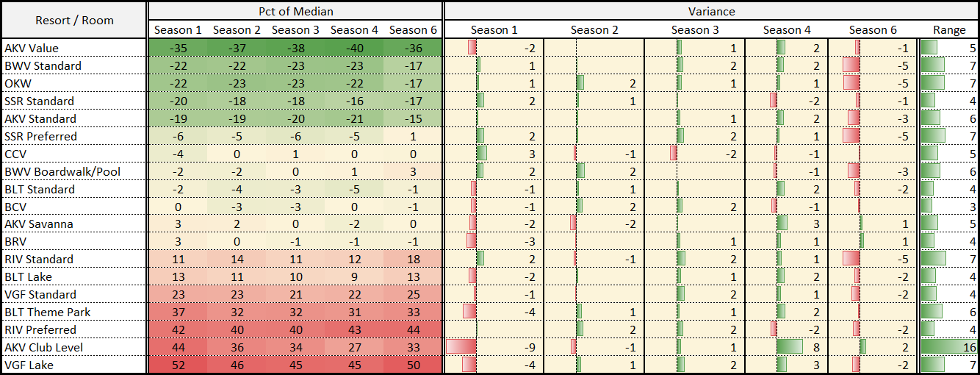The width and height of the screenshot is (980, 375).
Task: Select the Range column header
Action: (x=949, y=30)
